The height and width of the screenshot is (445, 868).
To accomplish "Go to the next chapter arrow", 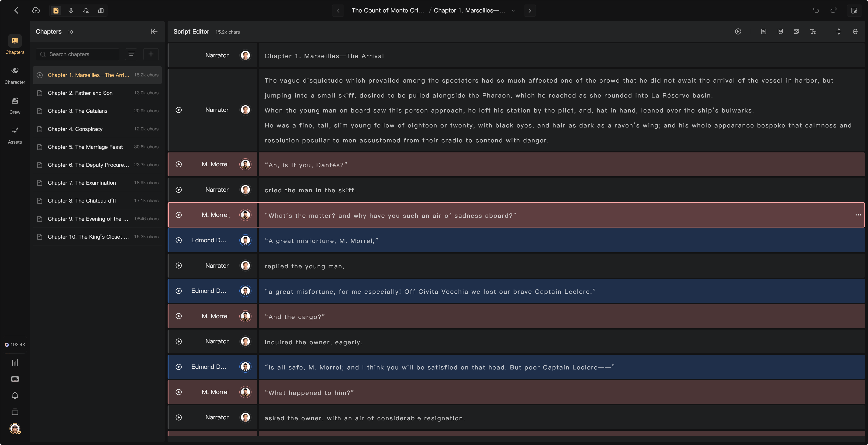I will click(530, 10).
